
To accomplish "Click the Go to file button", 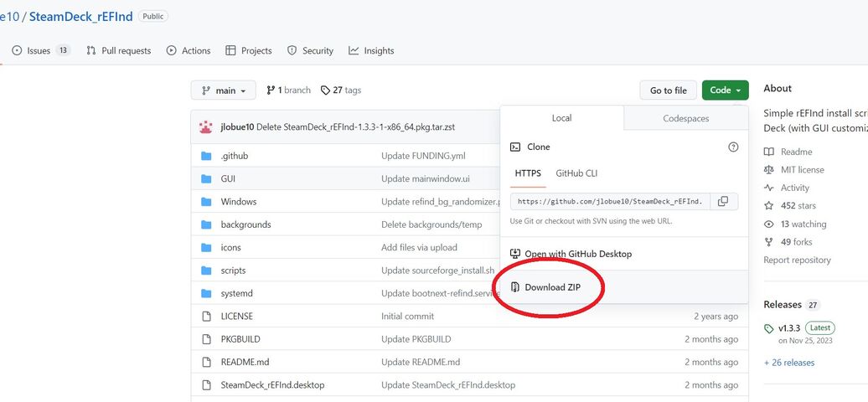I will click(668, 90).
